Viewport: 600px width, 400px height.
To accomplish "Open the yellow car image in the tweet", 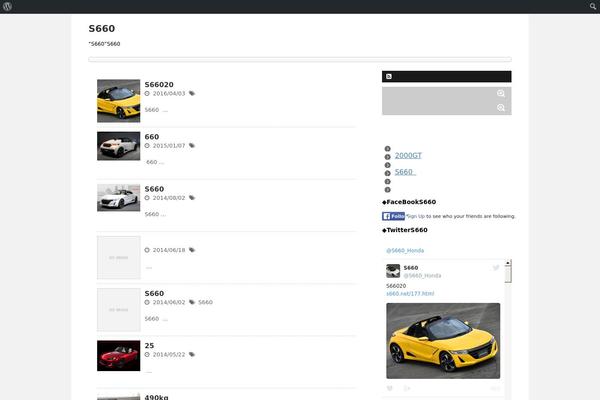I will tap(443, 341).
